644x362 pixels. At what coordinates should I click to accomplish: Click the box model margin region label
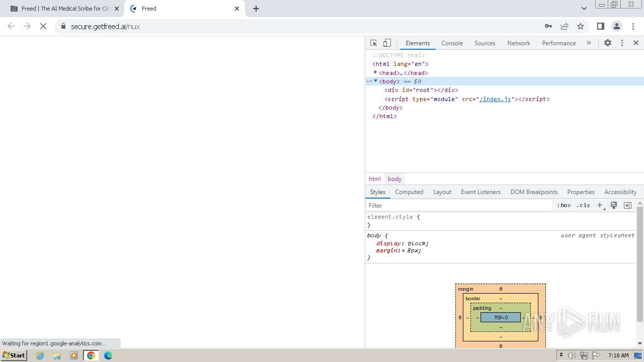[x=465, y=289]
